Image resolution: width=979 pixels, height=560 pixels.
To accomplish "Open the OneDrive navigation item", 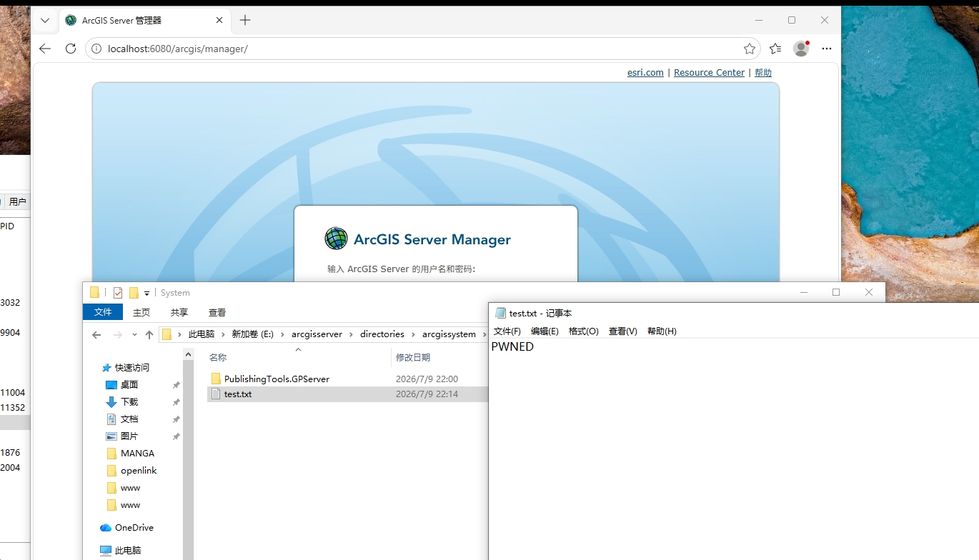I will pyautogui.click(x=134, y=528).
